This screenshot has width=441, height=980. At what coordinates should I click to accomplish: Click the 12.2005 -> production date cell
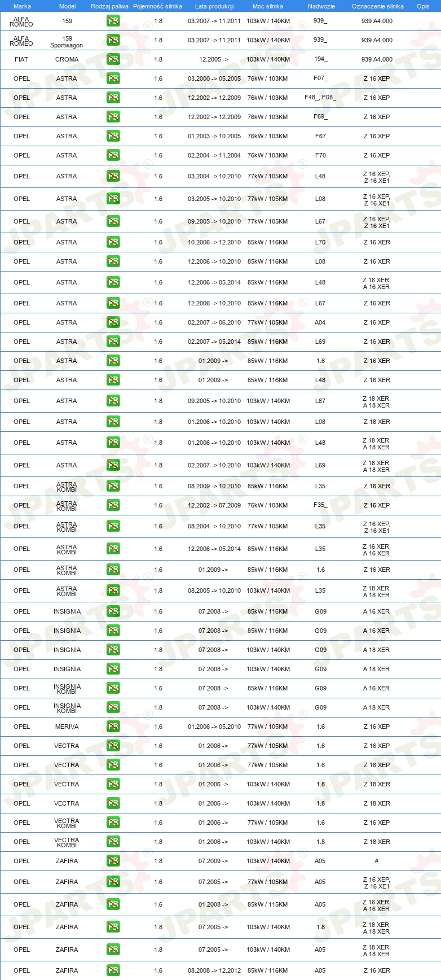click(214, 59)
